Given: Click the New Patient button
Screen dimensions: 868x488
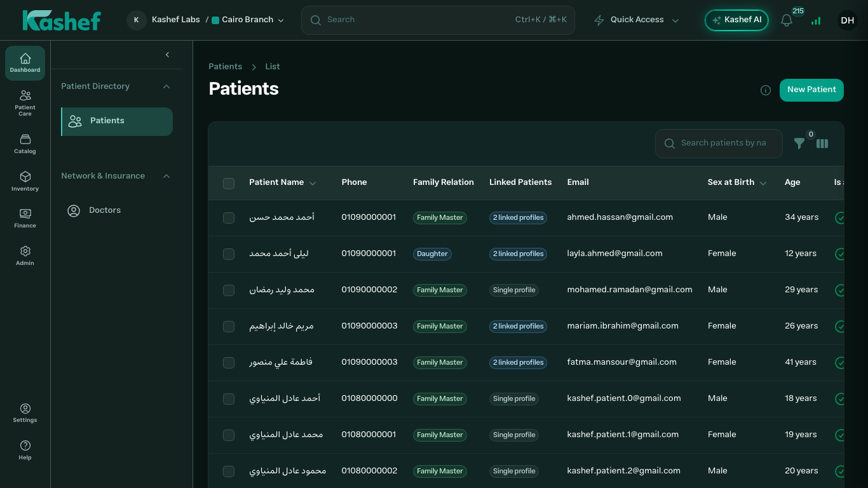Looking at the screenshot, I should (x=811, y=90).
